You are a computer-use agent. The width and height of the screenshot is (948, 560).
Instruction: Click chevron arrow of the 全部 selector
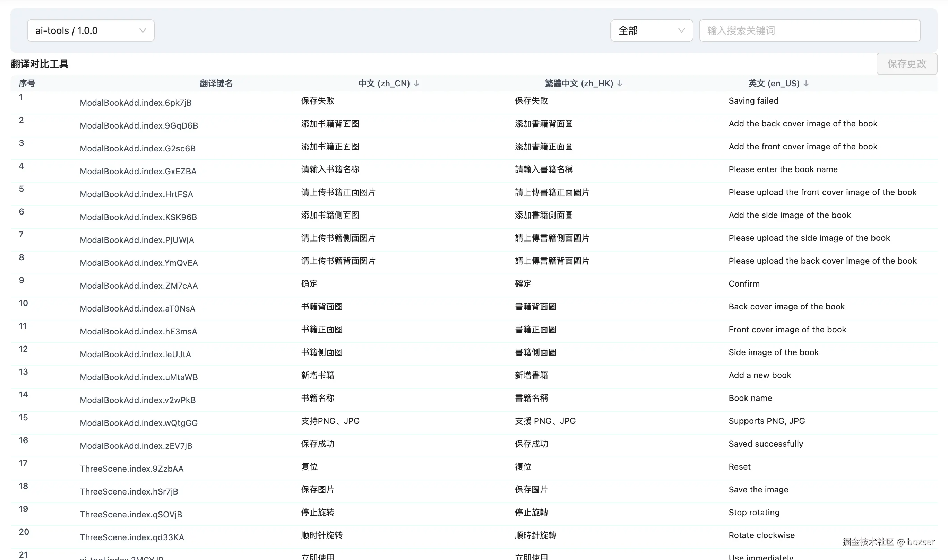point(681,30)
